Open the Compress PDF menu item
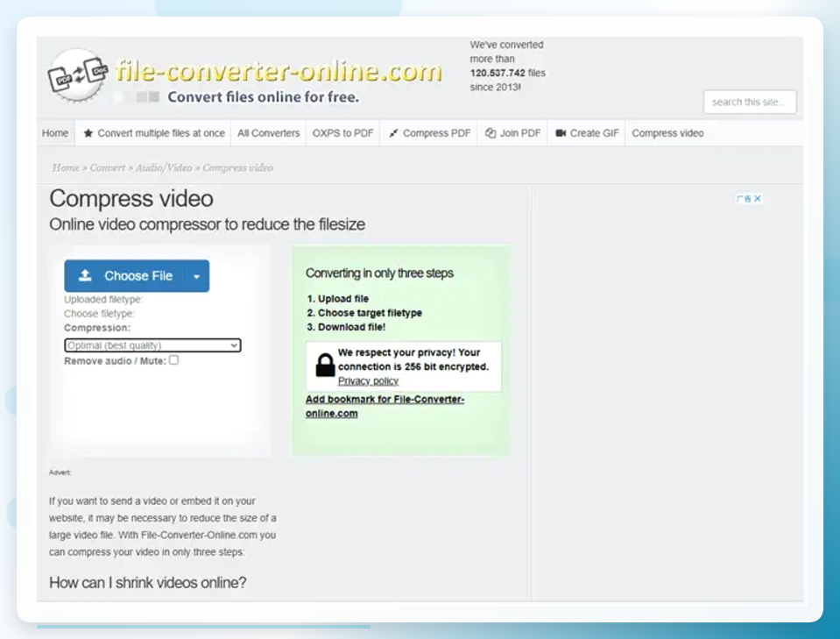 [430, 133]
